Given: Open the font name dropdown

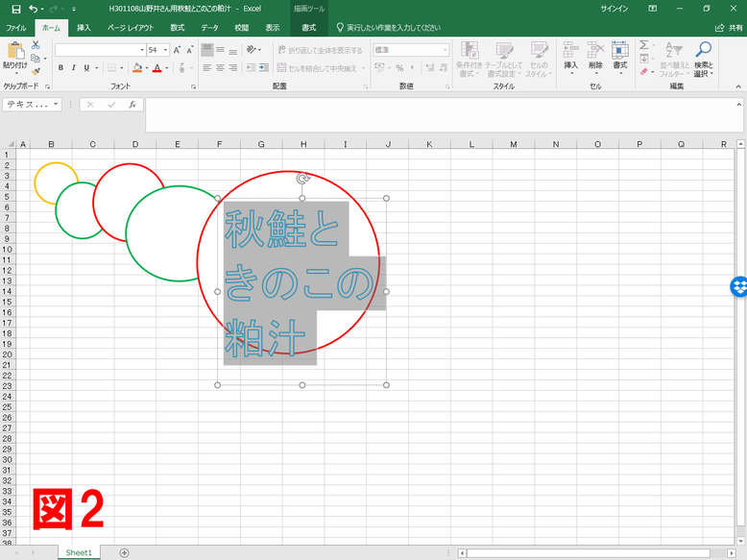Looking at the screenshot, I should click(142, 50).
